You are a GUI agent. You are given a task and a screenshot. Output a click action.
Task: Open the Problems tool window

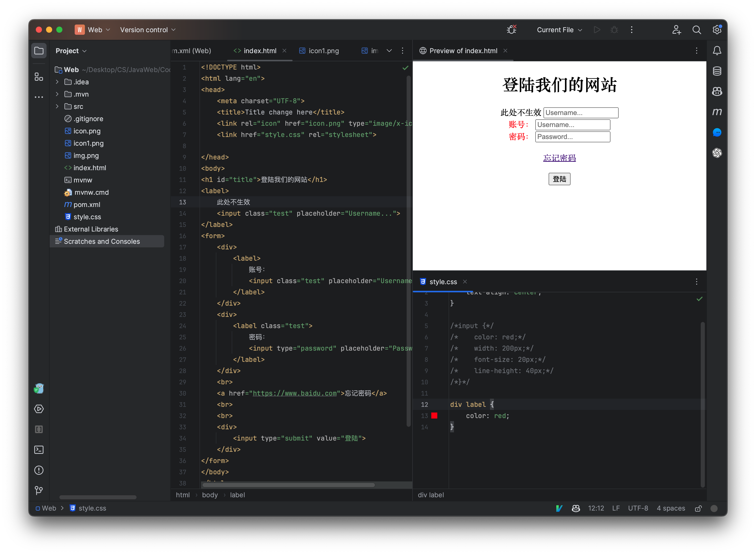click(x=39, y=470)
